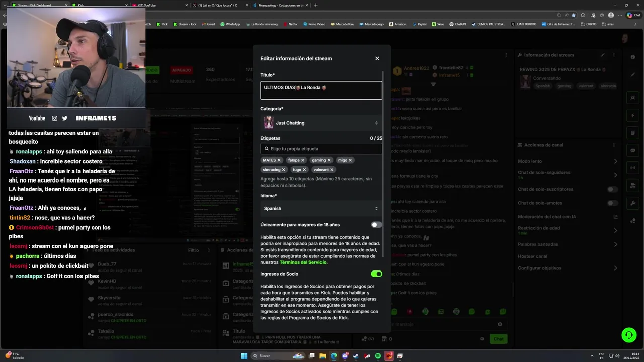Viewport: 644px width, 362px height.
Task: Toggle Chat de solo-suscriptores switch
Action: (612, 189)
